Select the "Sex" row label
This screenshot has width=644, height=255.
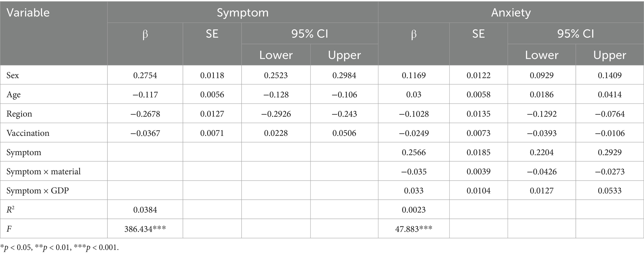pyautogui.click(x=13, y=75)
